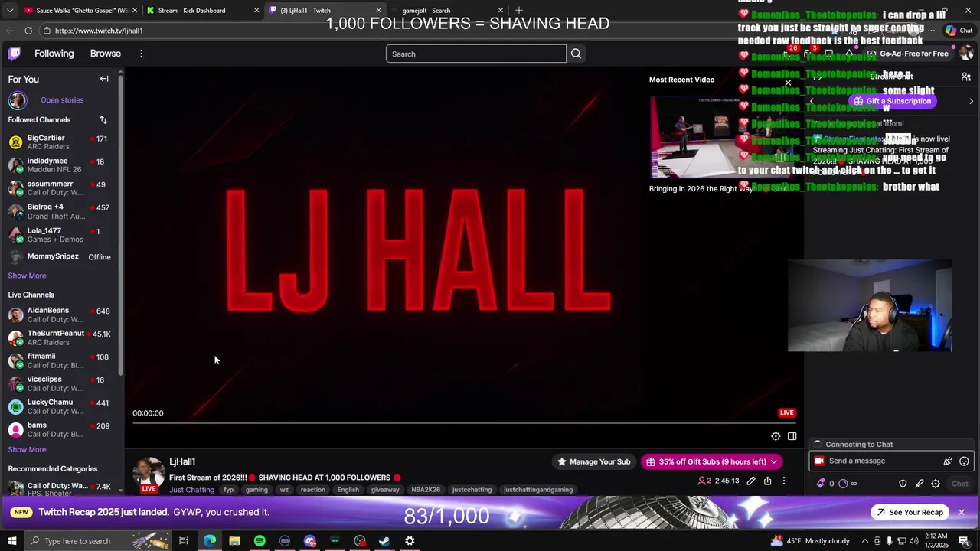980x551 pixels.
Task: Toggle theatre mode icon
Action: pos(792,436)
